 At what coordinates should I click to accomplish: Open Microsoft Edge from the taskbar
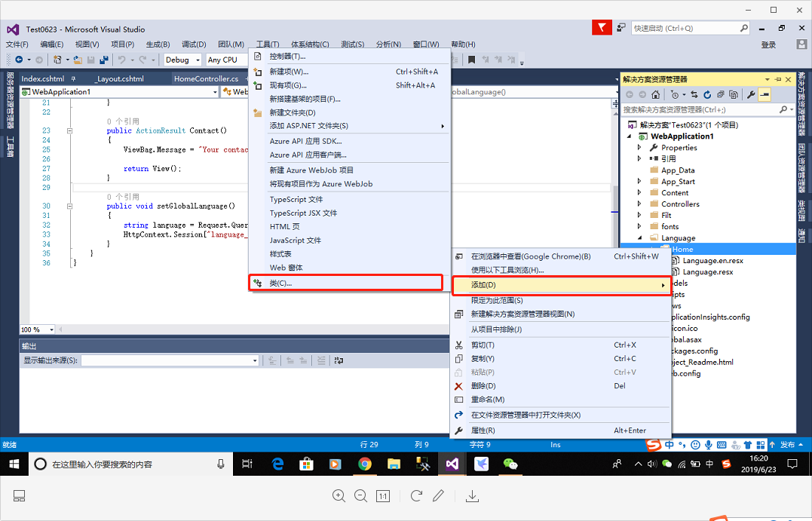[278, 464]
